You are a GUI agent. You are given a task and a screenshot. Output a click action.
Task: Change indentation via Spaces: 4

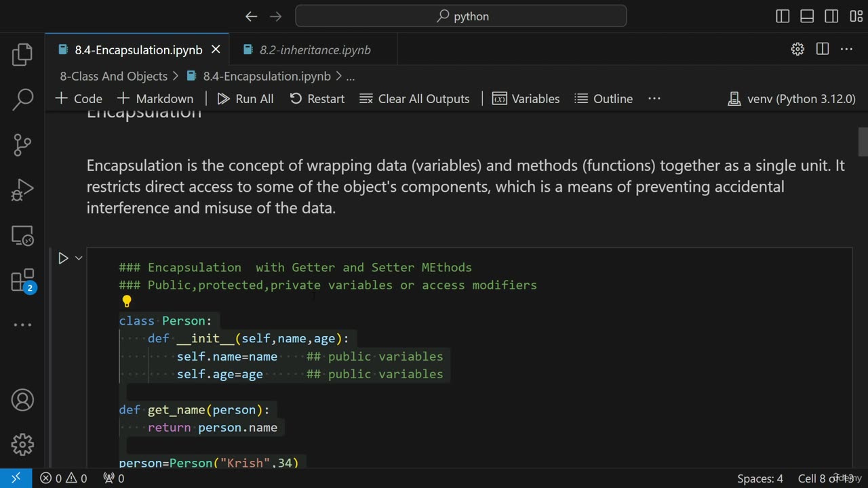click(x=760, y=479)
